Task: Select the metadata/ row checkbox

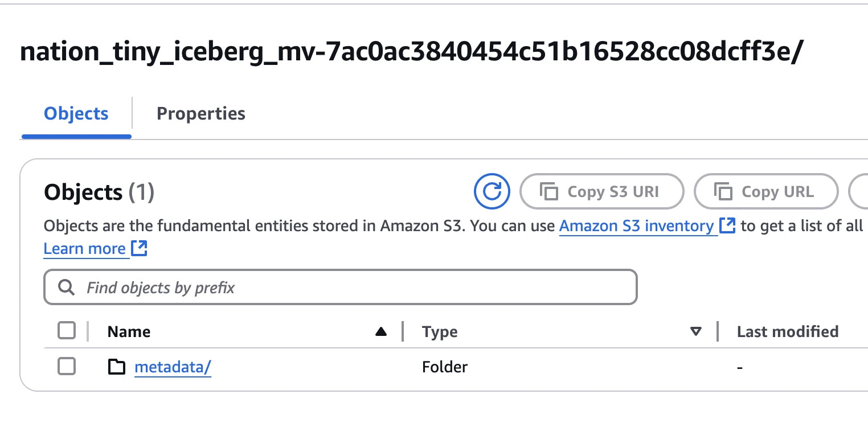Action: pos(67,367)
